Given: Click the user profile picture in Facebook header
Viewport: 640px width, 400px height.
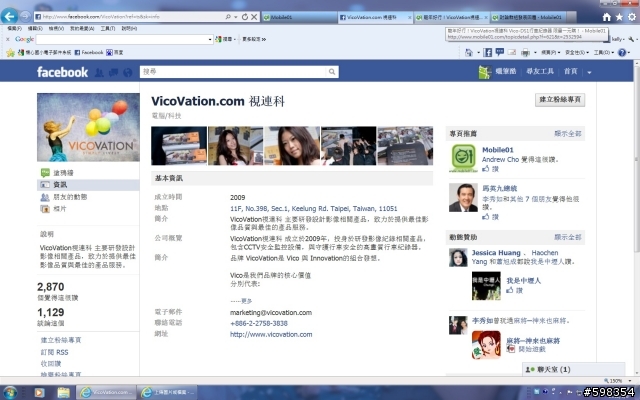Looking at the screenshot, I should [484, 72].
